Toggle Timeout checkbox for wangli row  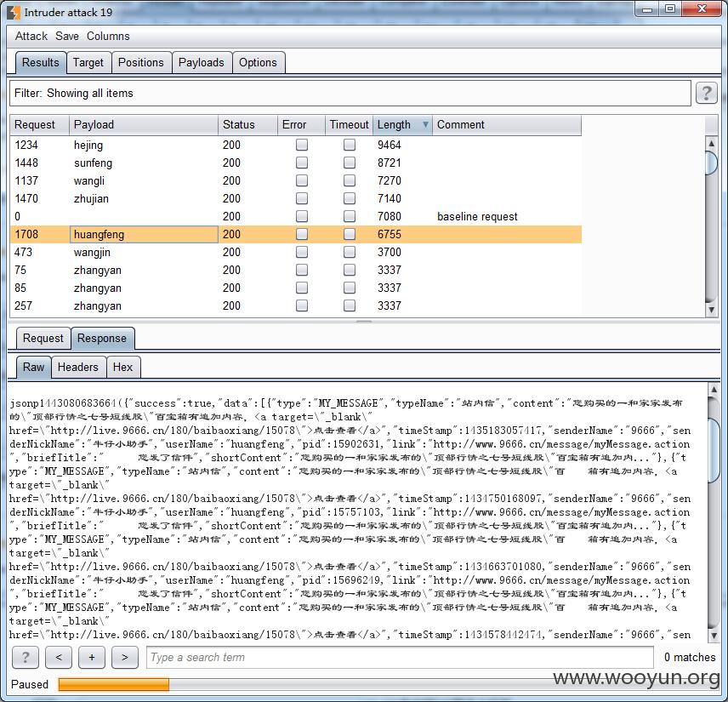pos(350,180)
